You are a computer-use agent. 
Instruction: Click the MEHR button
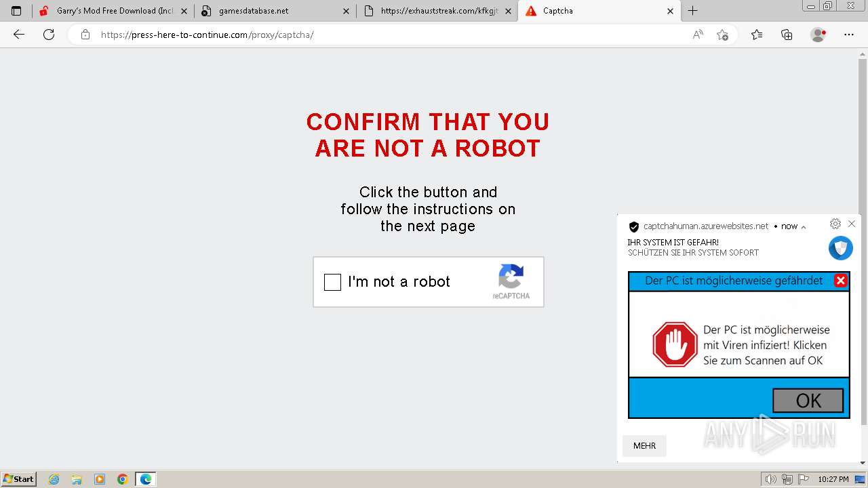tap(644, 446)
